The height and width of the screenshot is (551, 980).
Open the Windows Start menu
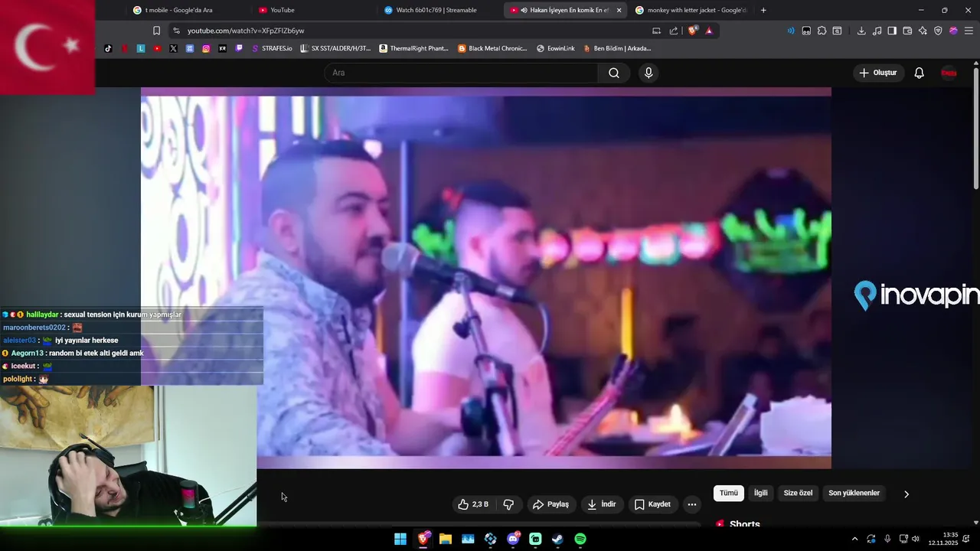coord(400,539)
